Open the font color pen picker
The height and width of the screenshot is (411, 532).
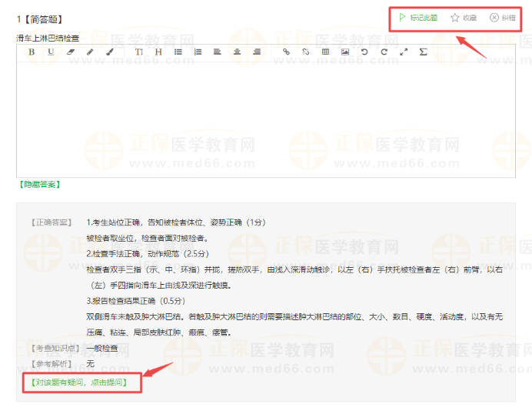90,52
